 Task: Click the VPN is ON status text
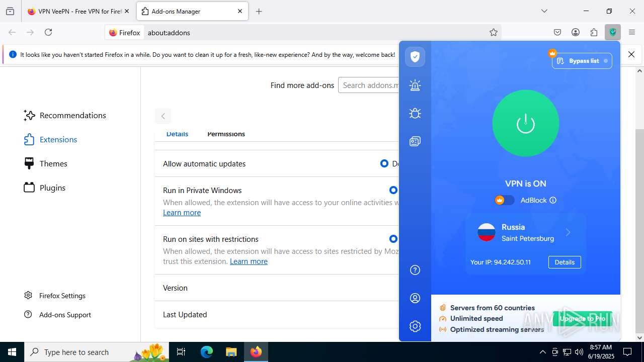click(x=526, y=184)
